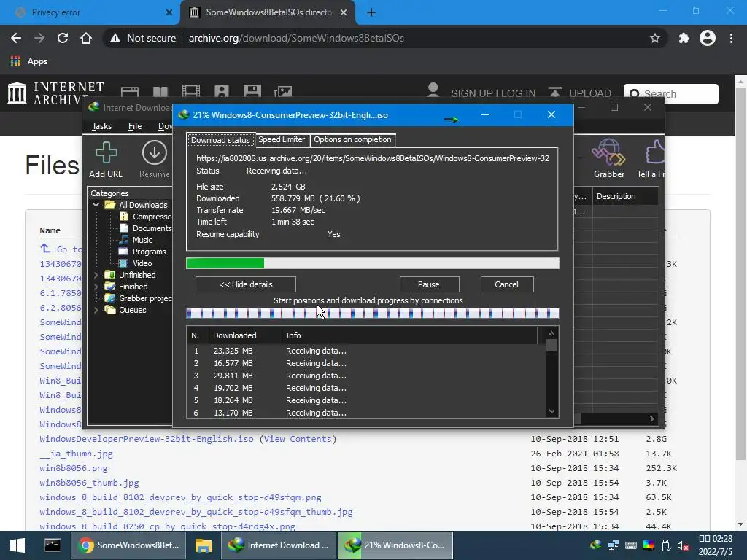
Task: Reload the page in Chrome
Action: (63, 38)
